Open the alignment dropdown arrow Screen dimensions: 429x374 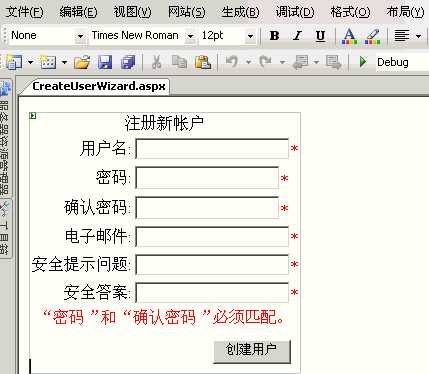(x=419, y=36)
